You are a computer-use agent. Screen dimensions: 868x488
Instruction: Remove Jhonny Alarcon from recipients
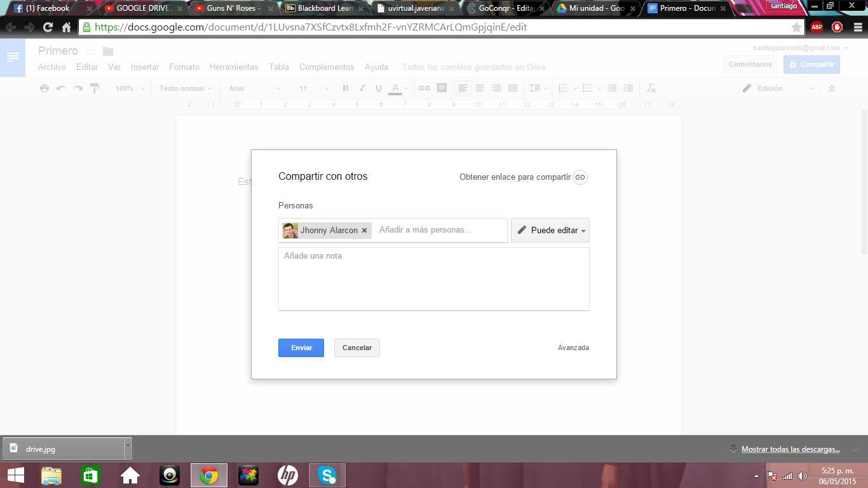[364, 231]
